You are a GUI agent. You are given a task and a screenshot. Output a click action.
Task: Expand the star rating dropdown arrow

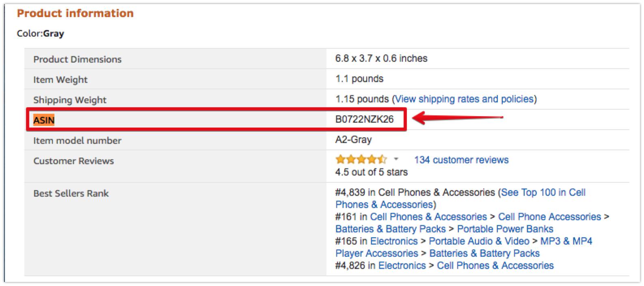(x=396, y=159)
